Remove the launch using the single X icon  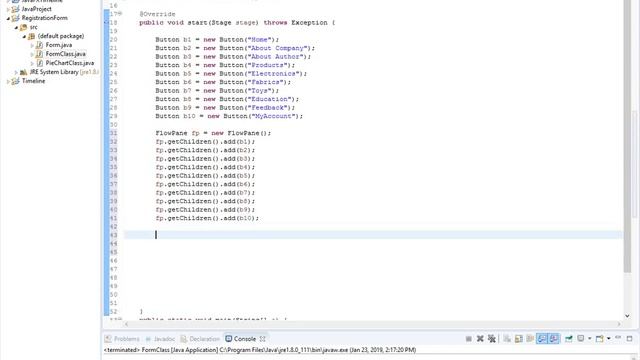(x=480, y=338)
